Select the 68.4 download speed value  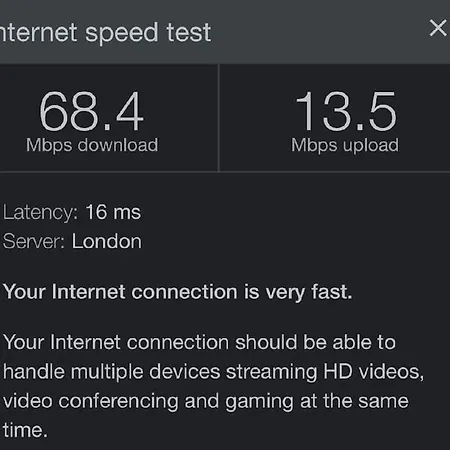point(92,111)
